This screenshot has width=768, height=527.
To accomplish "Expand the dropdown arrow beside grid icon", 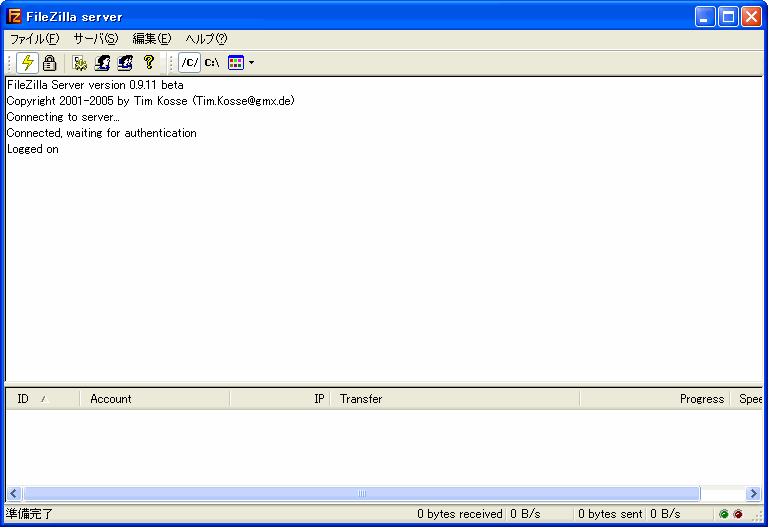I will [x=251, y=63].
